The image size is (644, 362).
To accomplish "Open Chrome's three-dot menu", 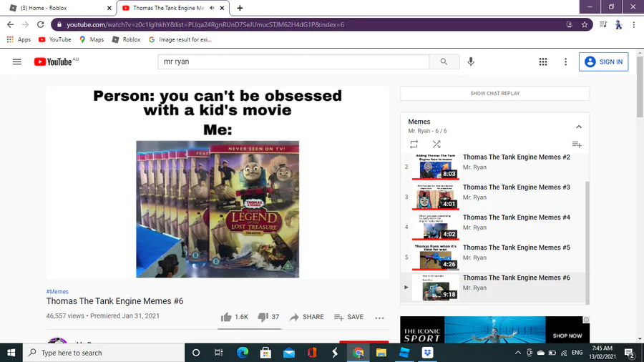I will point(634,24).
